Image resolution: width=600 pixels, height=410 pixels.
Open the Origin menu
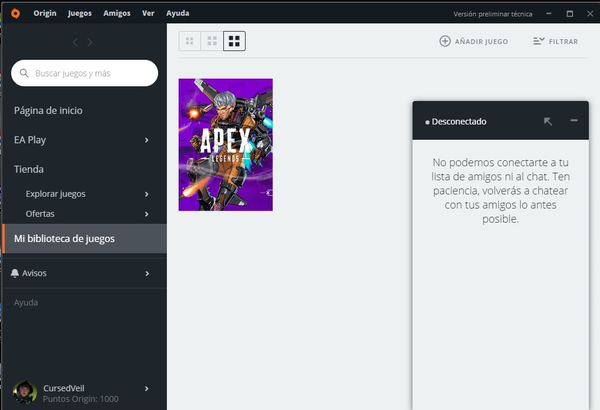point(45,13)
